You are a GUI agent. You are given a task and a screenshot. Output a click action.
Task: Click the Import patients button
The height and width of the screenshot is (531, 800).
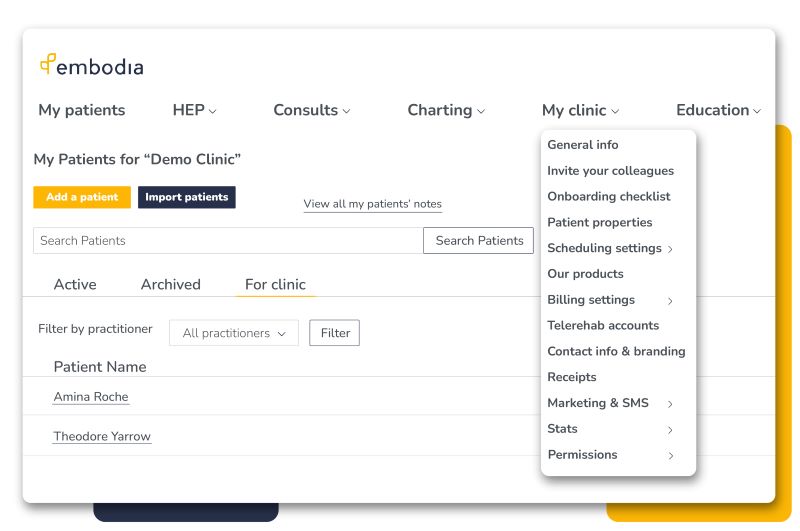coord(187,197)
